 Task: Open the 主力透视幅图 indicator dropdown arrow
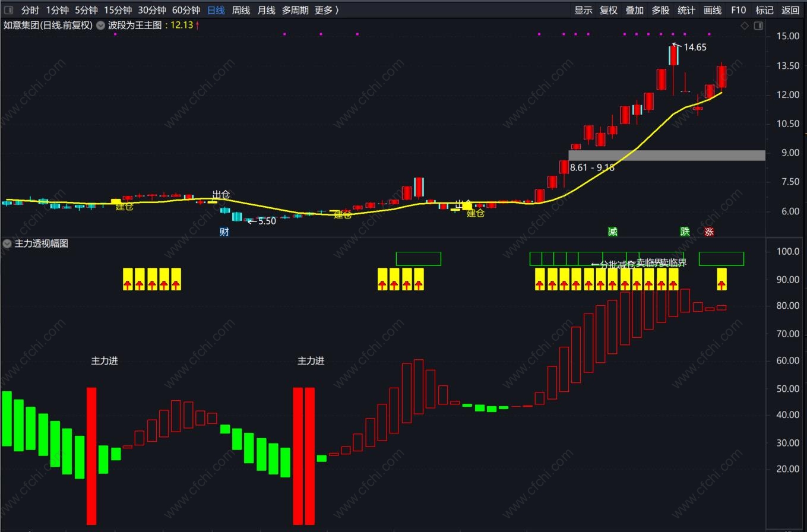[x=7, y=243]
